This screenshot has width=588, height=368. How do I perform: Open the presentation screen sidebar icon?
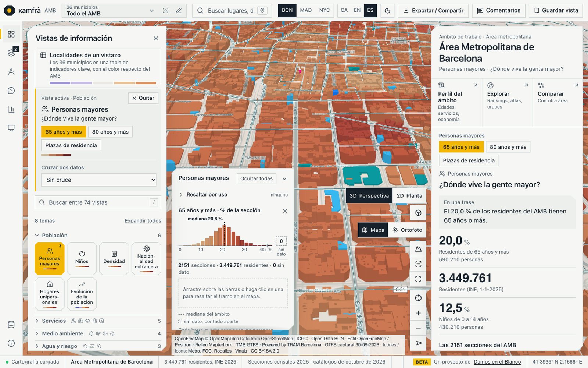click(x=11, y=128)
